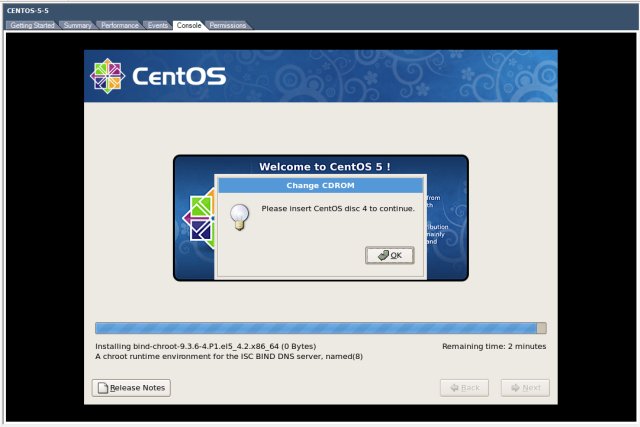Click the installation progress bar
Image resolution: width=640 pixels, height=427 pixels.
(321, 328)
